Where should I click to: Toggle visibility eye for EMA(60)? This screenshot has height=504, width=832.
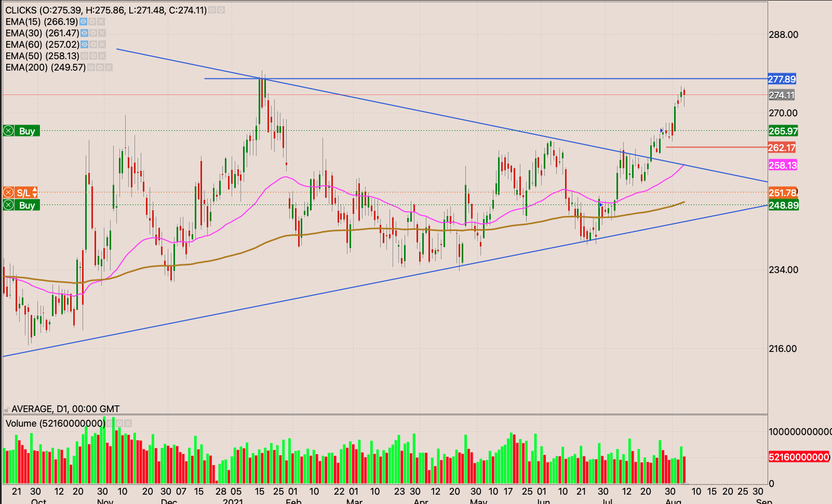tap(84, 45)
